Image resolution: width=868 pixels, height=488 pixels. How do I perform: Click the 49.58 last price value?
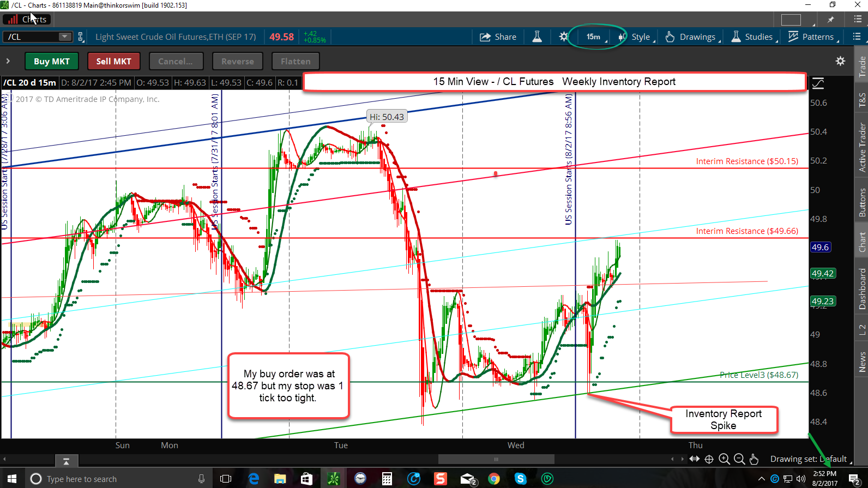click(281, 37)
